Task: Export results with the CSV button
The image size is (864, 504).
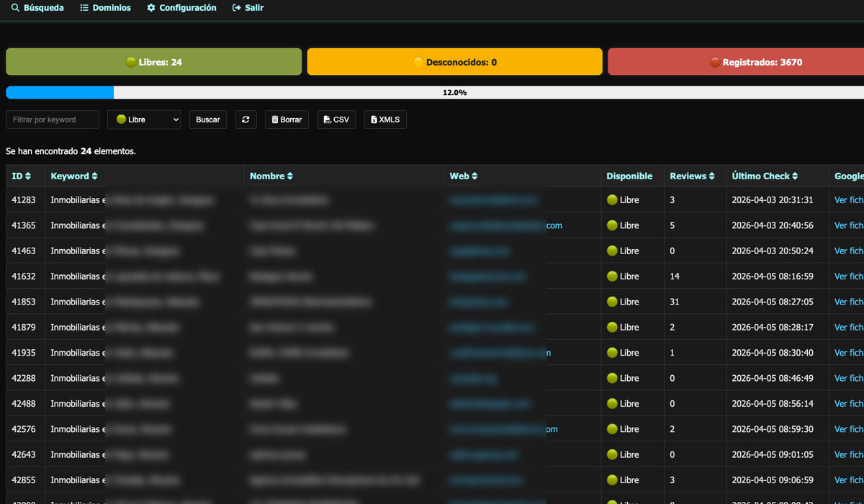Action: [336, 120]
